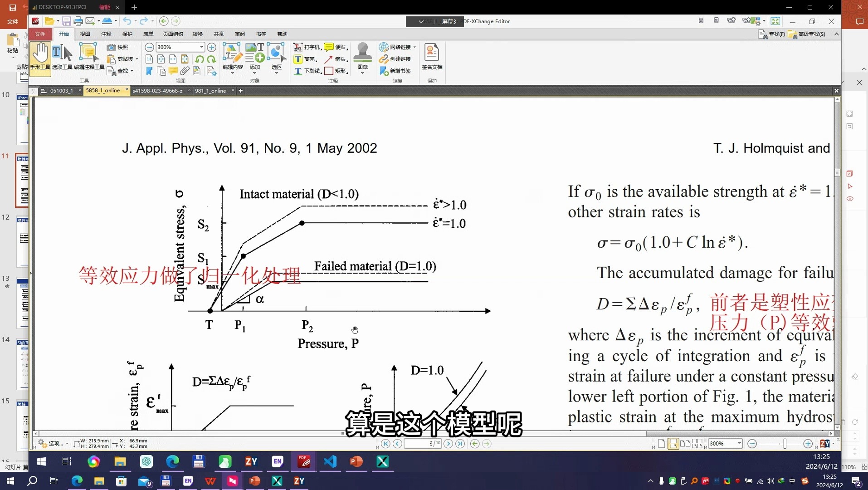Take a Snapshot (快照)

[x=117, y=47]
